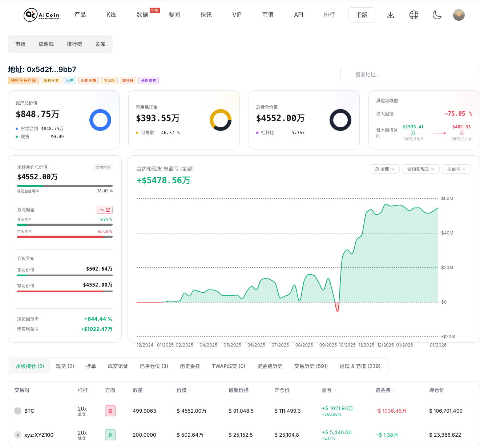Click the app download icon

[391, 15]
